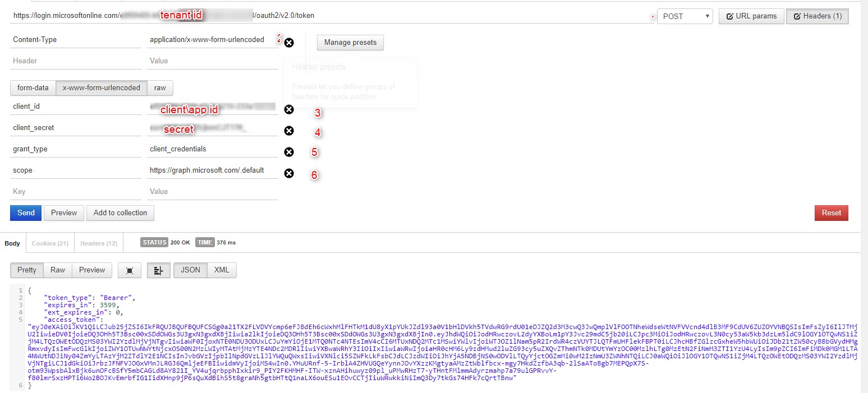
Task: Click Add to collection
Action: pos(120,213)
